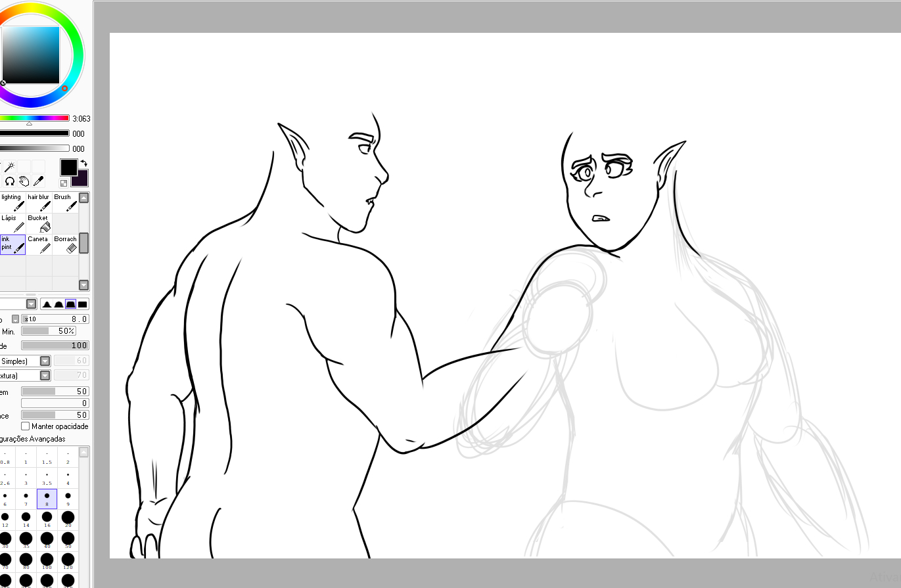Expand the dropdown beside the edge shapes
901x588 pixels.
(31, 304)
